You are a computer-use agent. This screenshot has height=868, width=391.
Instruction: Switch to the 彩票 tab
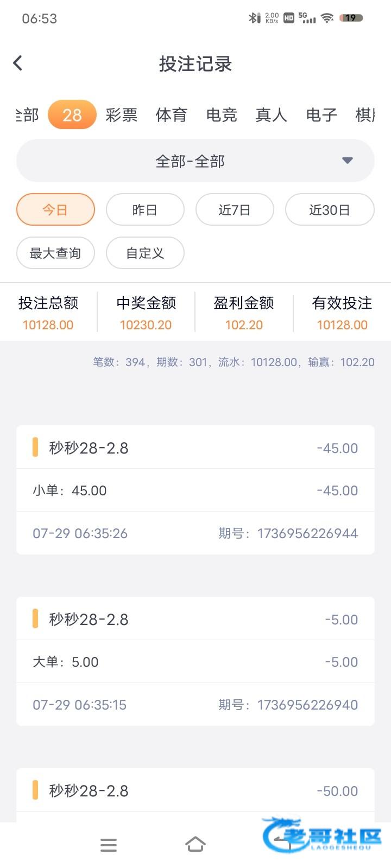click(x=122, y=115)
